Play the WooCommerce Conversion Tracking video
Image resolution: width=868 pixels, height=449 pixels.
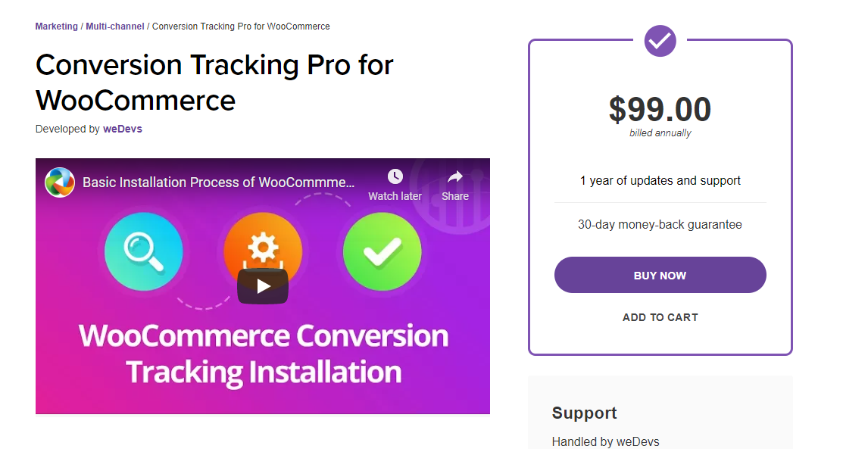(x=262, y=286)
